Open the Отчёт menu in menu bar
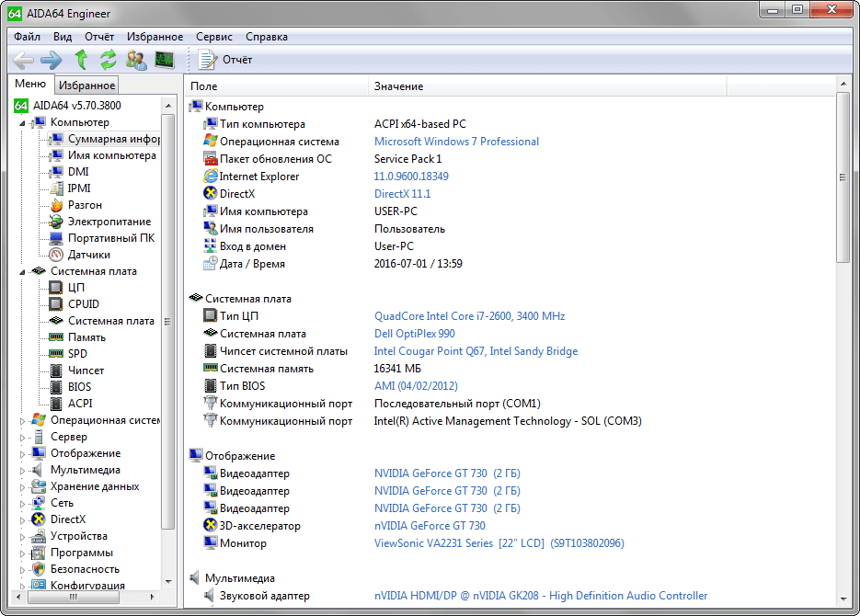 point(99,37)
